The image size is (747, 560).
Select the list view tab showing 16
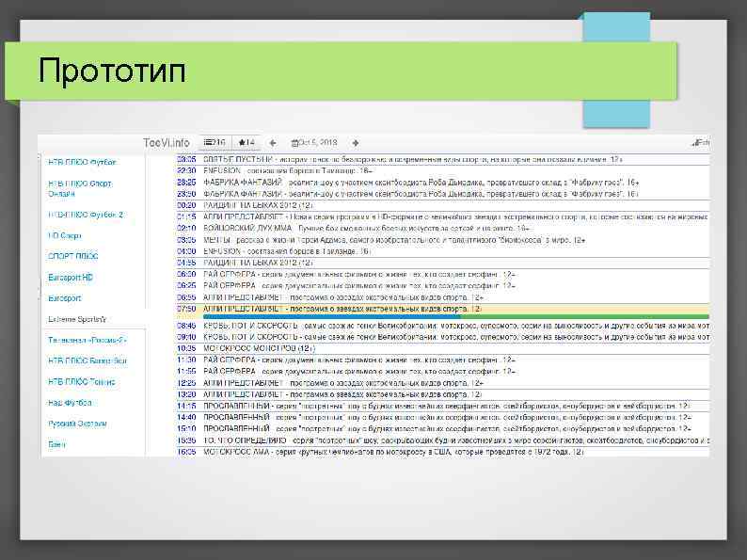[x=215, y=142]
